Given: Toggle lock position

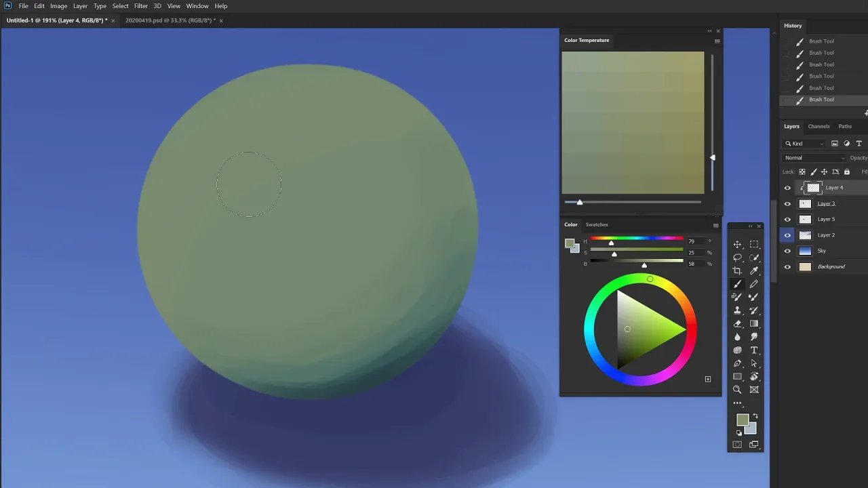Looking at the screenshot, I should (x=824, y=172).
